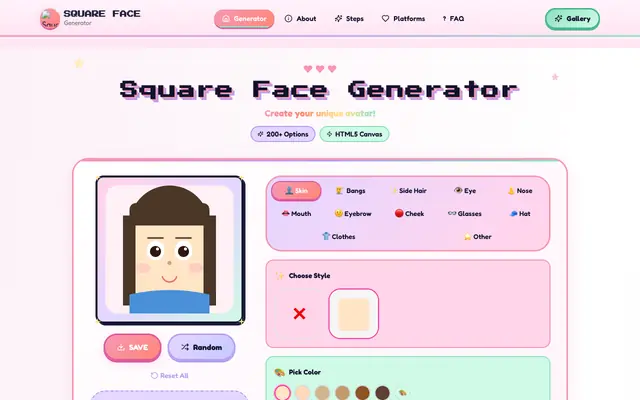
Task: Select the square skin style thumbnail
Action: (x=353, y=313)
